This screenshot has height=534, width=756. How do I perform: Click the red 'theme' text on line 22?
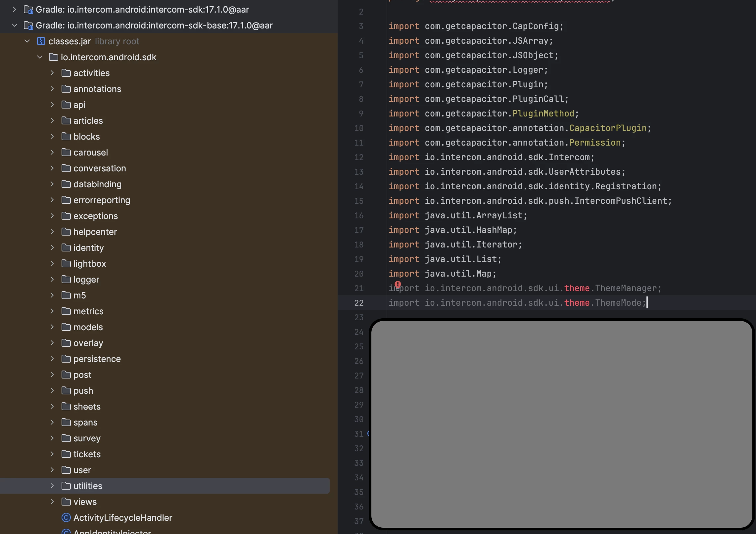pos(577,303)
